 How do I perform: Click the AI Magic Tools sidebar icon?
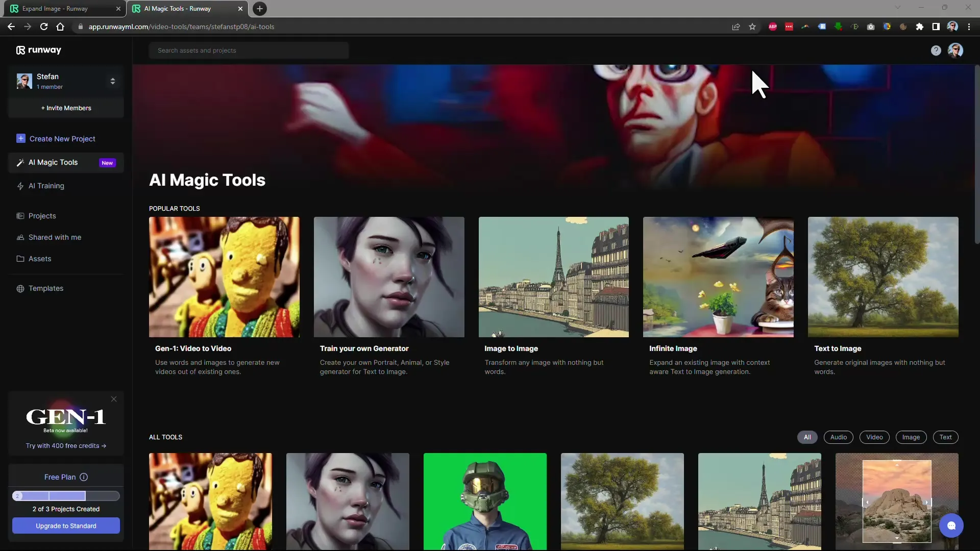tap(18, 162)
